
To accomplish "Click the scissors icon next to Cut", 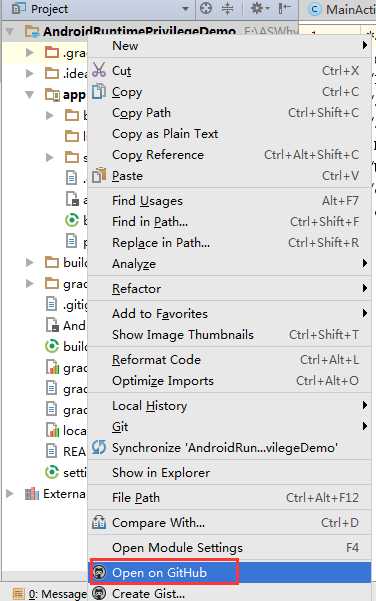I will point(99,70).
